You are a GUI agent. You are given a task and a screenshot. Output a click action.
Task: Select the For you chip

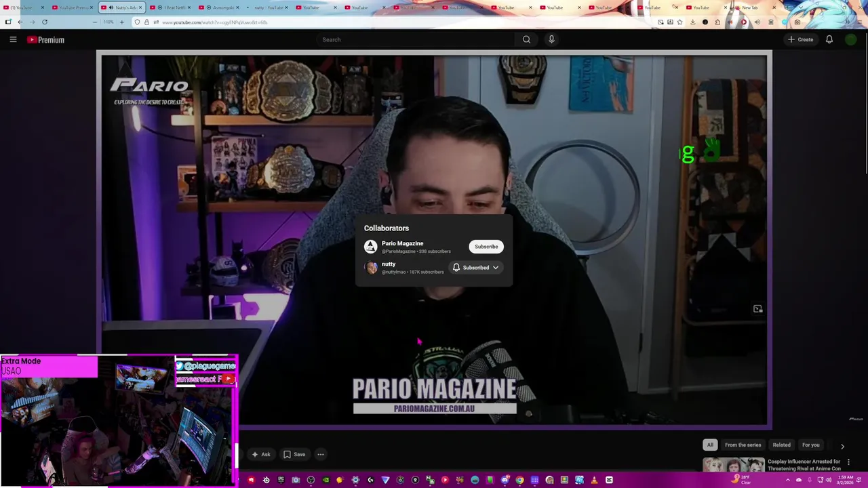tap(811, 445)
